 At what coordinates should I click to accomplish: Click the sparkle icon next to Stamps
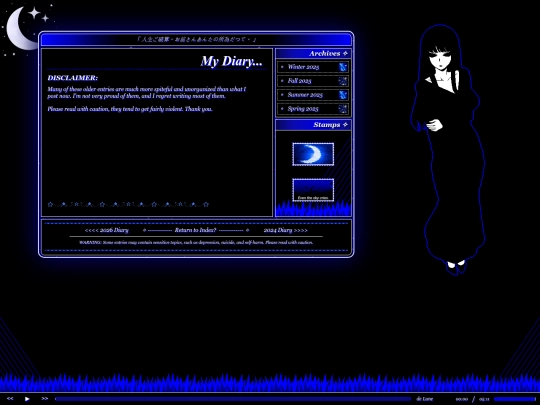(345, 125)
